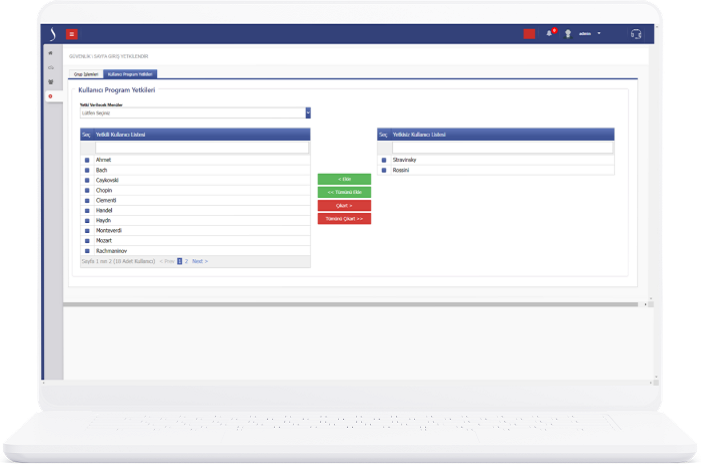Go to Next page of user list

click(x=199, y=261)
